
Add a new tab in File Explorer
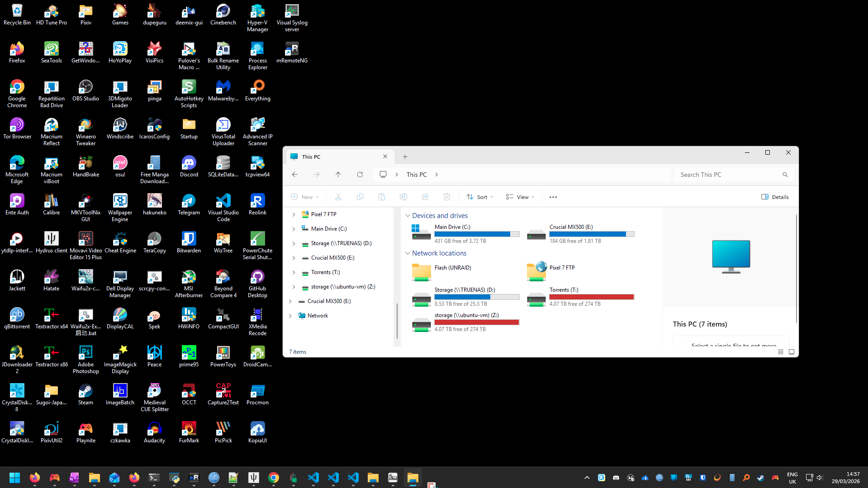(x=405, y=157)
